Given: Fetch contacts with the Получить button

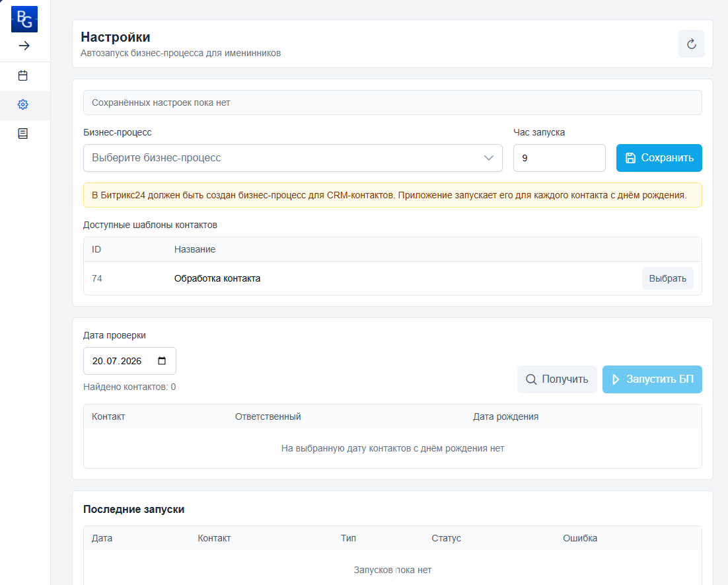Looking at the screenshot, I should [x=557, y=379].
